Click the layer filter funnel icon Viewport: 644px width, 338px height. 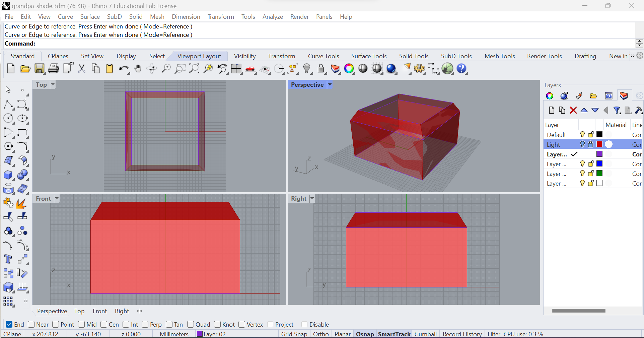617,110
